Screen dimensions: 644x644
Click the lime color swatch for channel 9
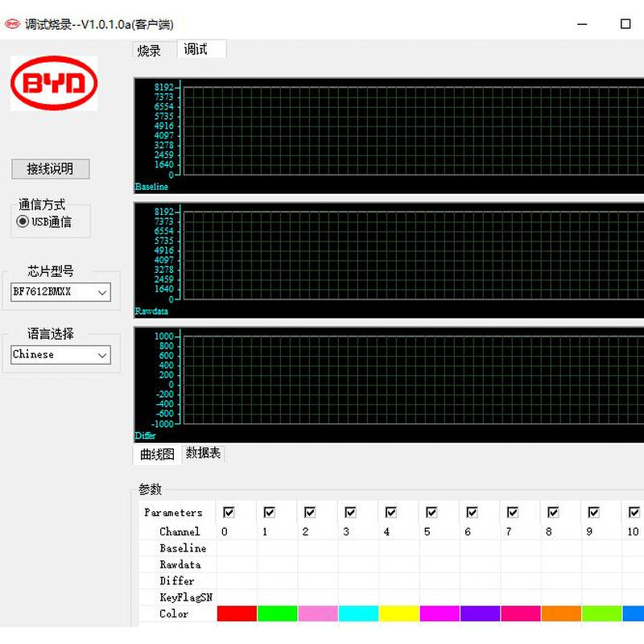pos(601,613)
